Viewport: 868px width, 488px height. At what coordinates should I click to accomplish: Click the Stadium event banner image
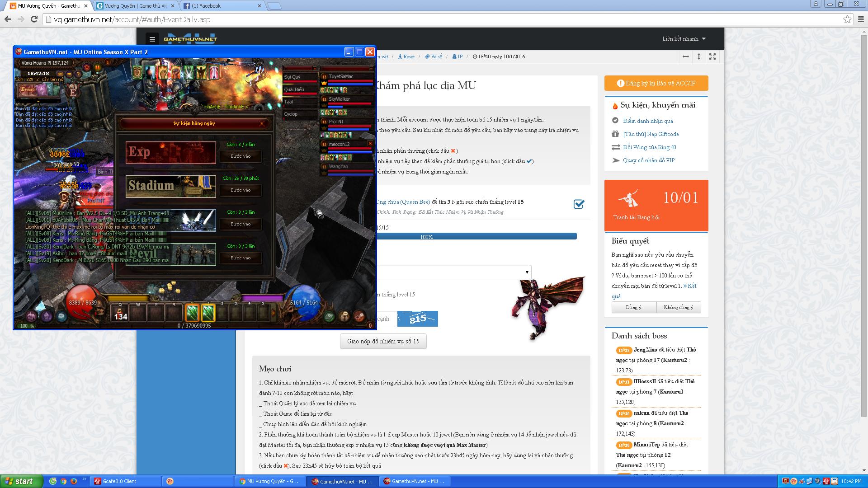171,186
